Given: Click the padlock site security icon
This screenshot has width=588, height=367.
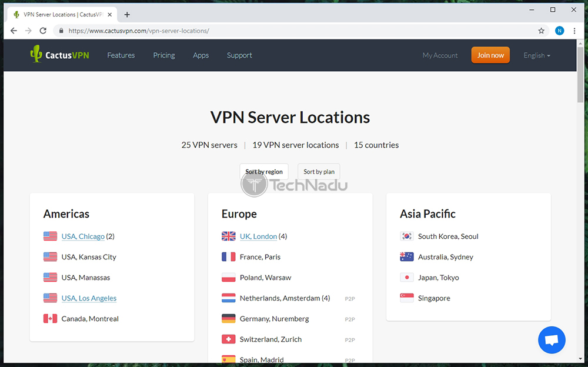Looking at the screenshot, I should (x=61, y=31).
